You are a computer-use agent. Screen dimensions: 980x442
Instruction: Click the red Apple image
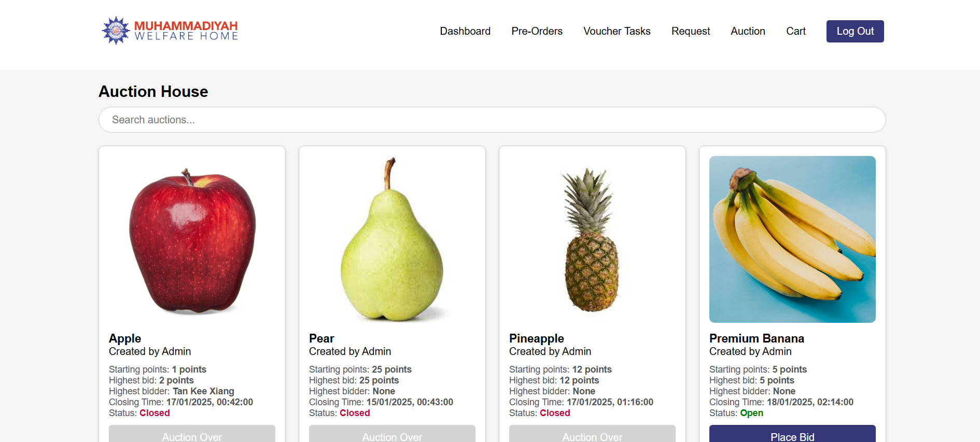(x=192, y=239)
